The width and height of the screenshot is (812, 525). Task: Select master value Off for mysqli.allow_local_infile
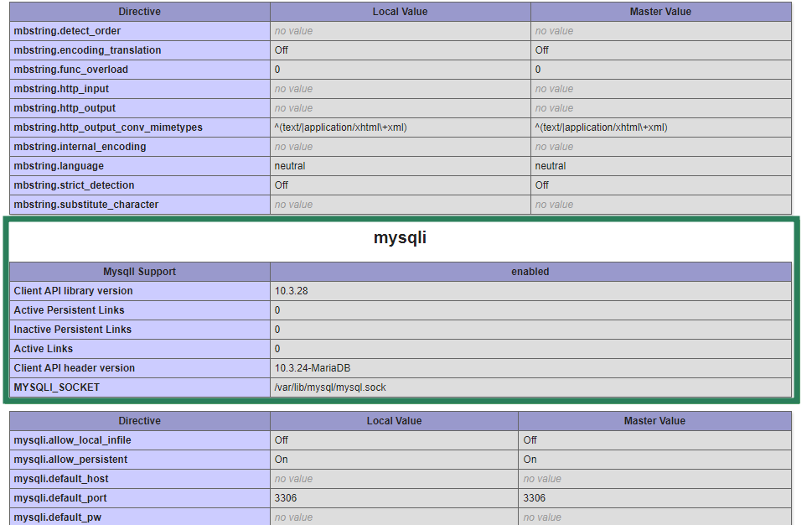click(530, 440)
